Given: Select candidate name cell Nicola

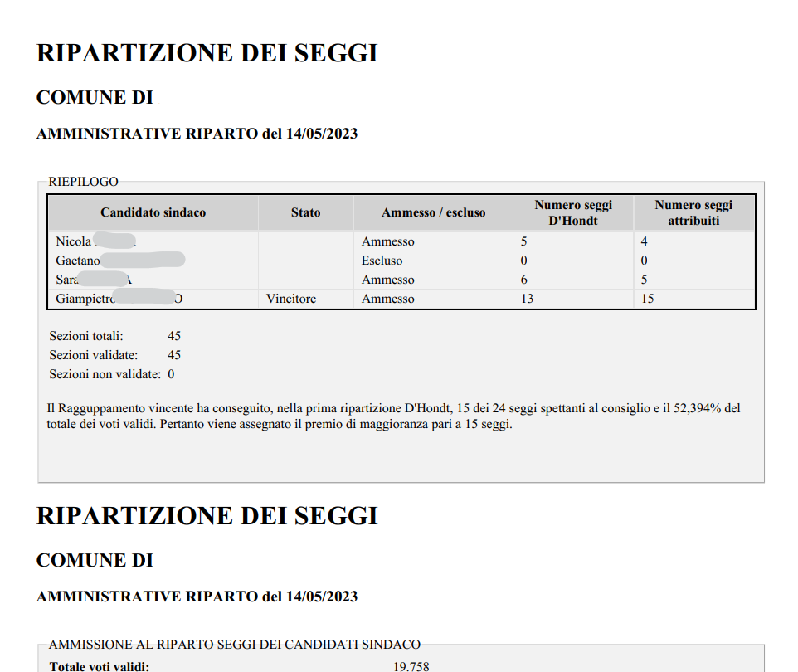Looking at the screenshot, I should (153, 241).
